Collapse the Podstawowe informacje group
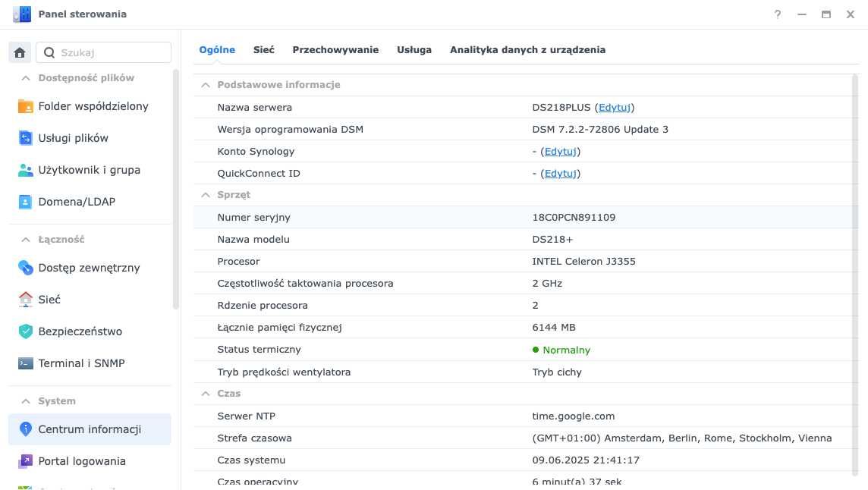 pos(206,85)
